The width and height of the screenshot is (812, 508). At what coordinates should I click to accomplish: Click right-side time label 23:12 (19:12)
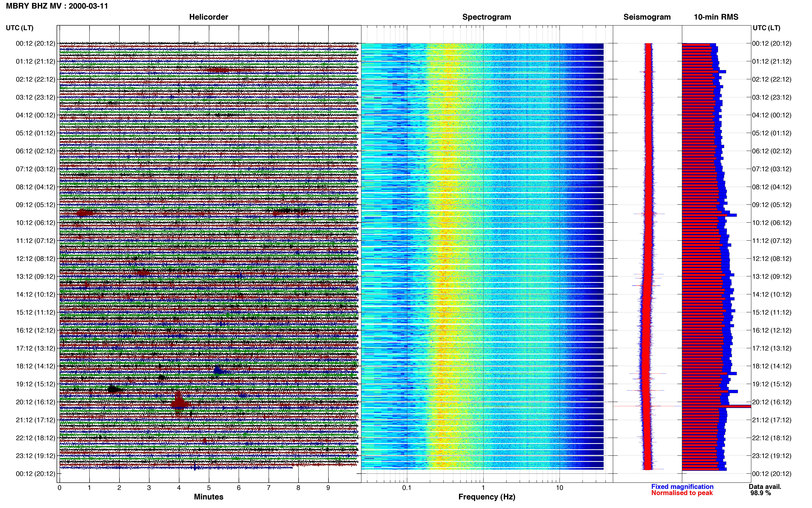(x=772, y=456)
